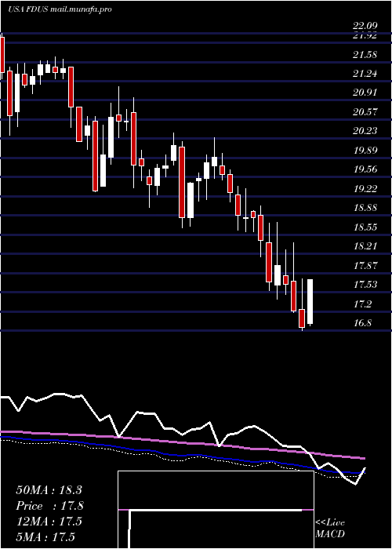Click the first red candlestick at top left

(x=2, y=55)
